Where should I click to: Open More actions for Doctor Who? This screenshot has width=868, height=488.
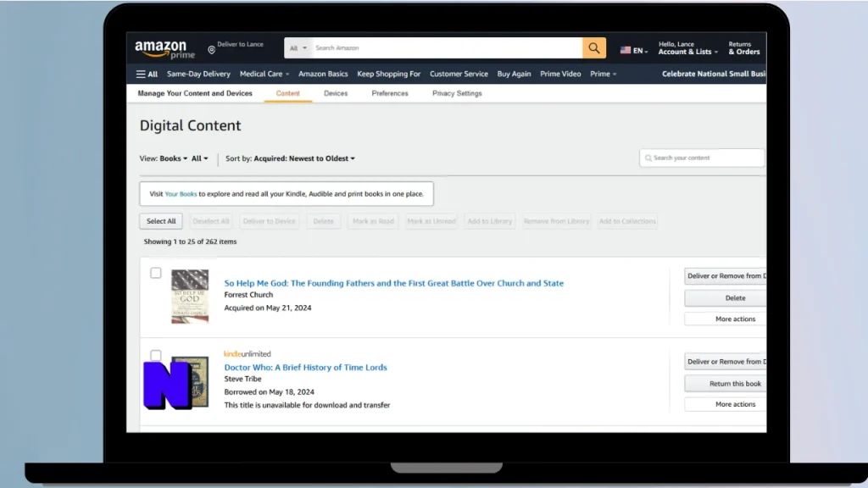coord(726,404)
